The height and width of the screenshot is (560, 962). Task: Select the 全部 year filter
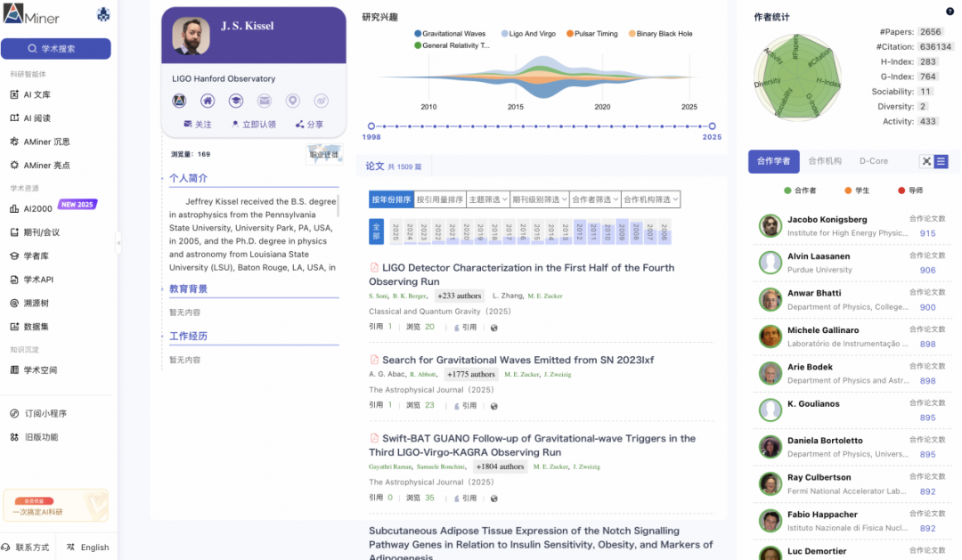[x=376, y=231]
